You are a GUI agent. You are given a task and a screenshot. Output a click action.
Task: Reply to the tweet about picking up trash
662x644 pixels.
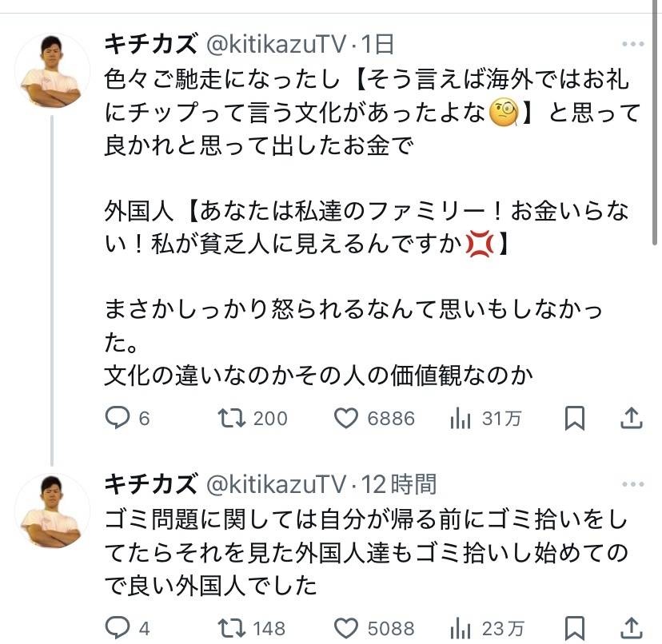click(x=118, y=627)
